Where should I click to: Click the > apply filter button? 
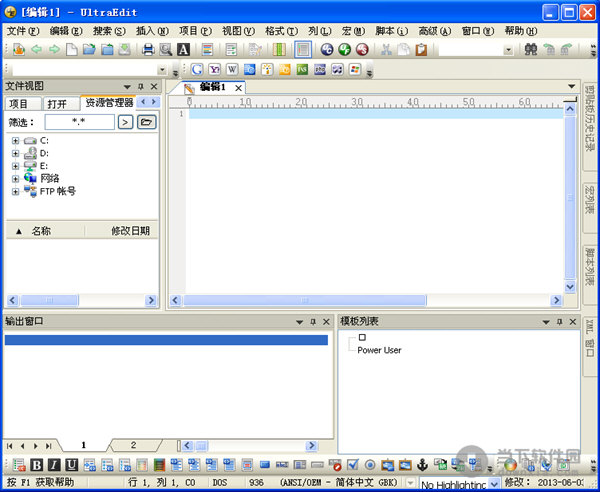click(x=125, y=122)
